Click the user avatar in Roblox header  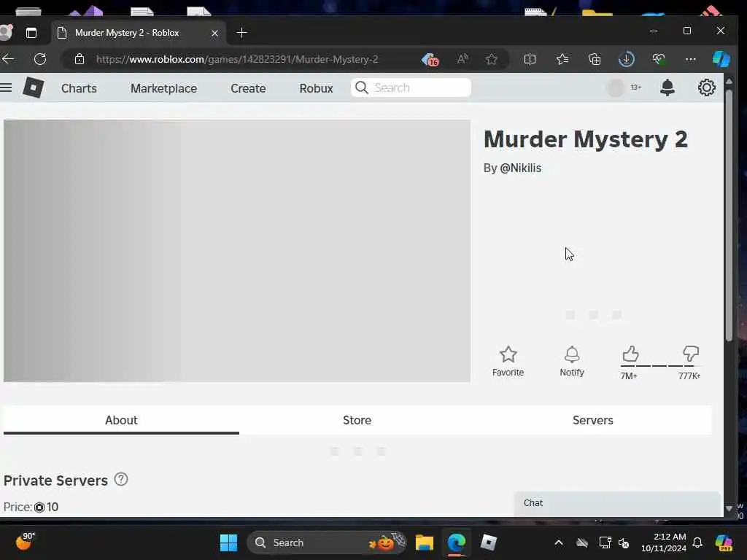tap(616, 87)
